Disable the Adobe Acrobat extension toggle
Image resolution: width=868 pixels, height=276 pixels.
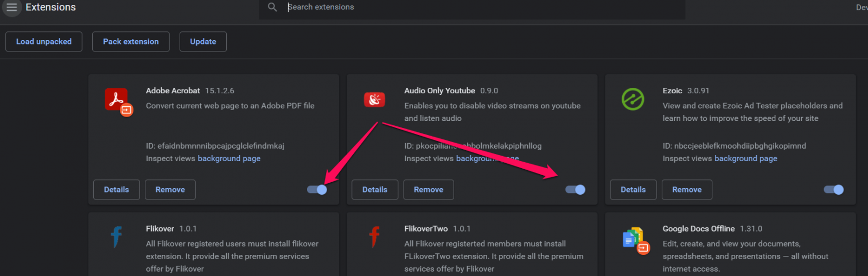pos(317,190)
